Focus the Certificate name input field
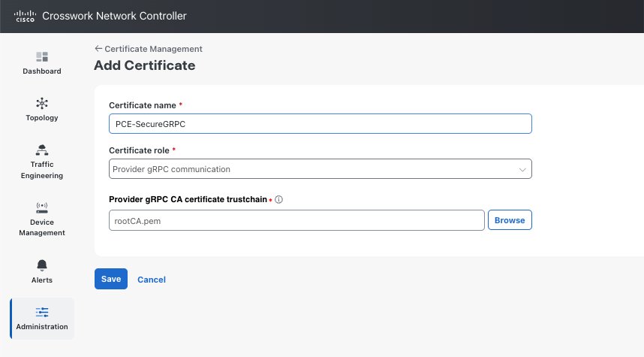The width and height of the screenshot is (644, 357). 320,124
